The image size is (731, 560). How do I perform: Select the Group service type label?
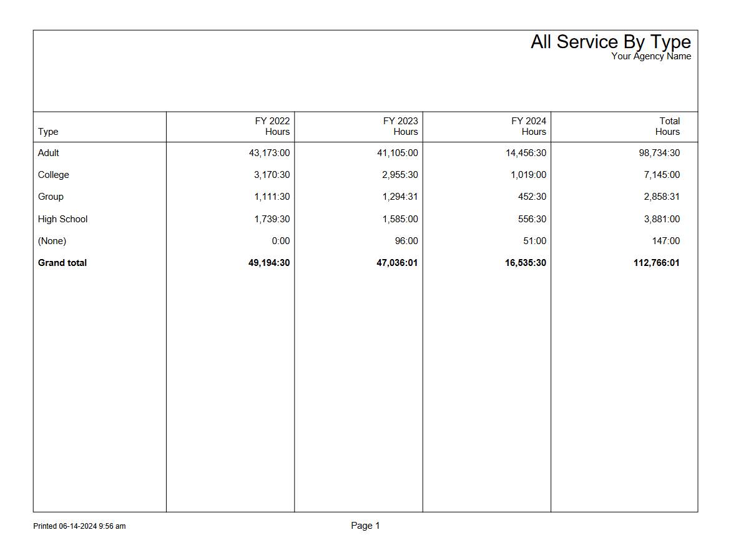[x=50, y=197]
